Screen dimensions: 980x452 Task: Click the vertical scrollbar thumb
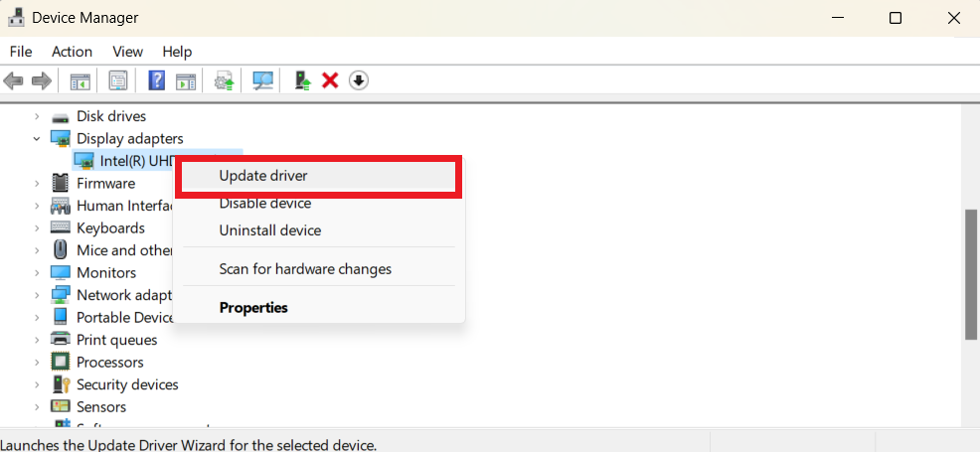pos(970,274)
